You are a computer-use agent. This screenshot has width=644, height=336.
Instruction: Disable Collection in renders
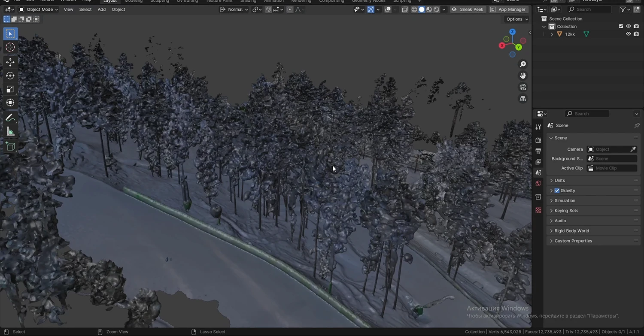point(636,26)
